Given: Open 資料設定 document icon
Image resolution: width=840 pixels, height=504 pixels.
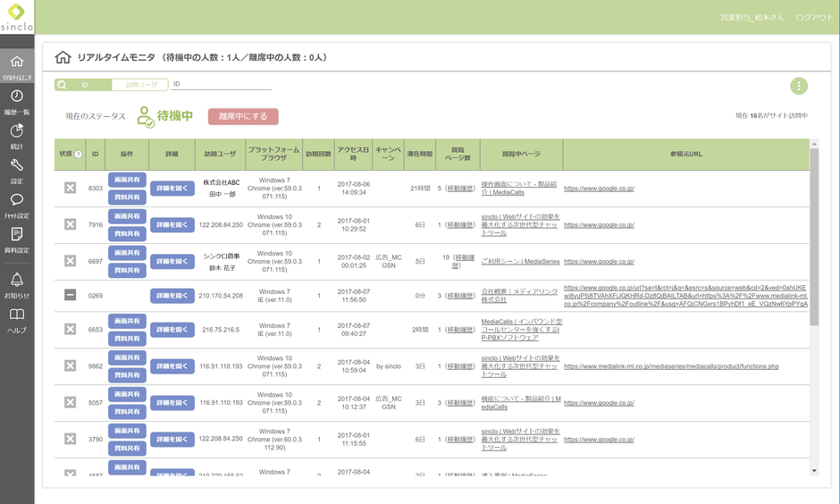Looking at the screenshot, I should coord(17,239).
